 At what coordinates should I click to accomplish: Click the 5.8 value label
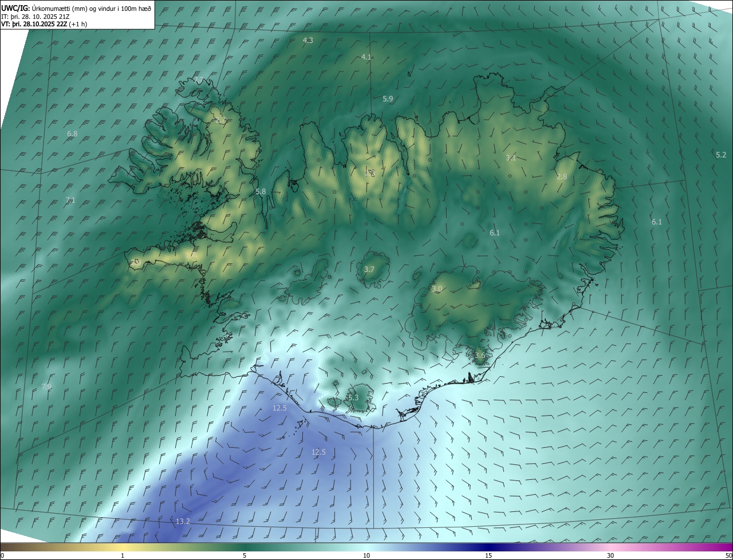[261, 191]
